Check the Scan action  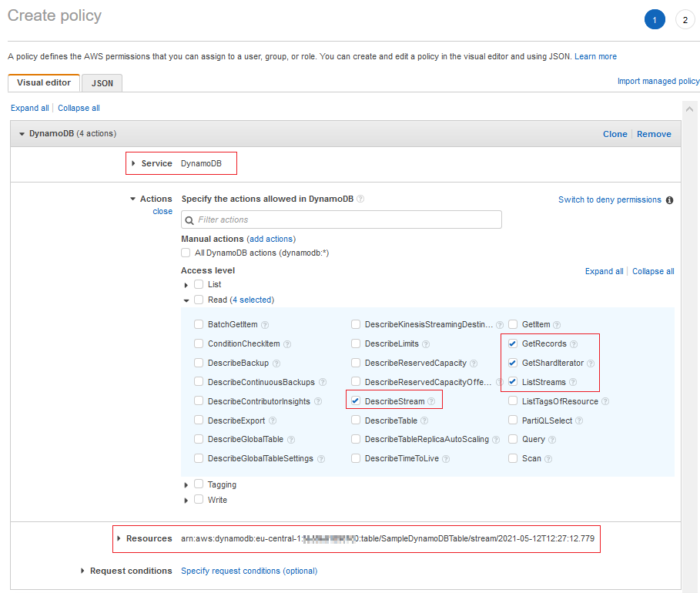[x=513, y=458]
